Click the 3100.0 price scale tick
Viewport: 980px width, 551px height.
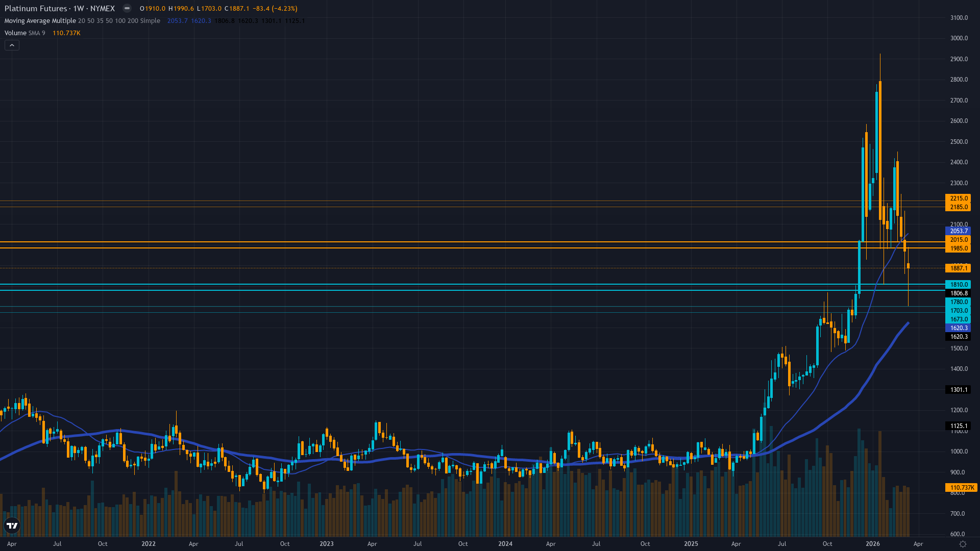[x=959, y=18]
